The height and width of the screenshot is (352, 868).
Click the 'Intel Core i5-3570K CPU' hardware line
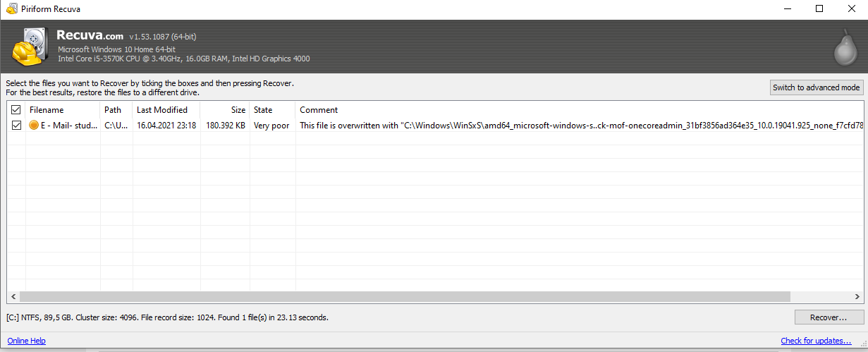183,59
